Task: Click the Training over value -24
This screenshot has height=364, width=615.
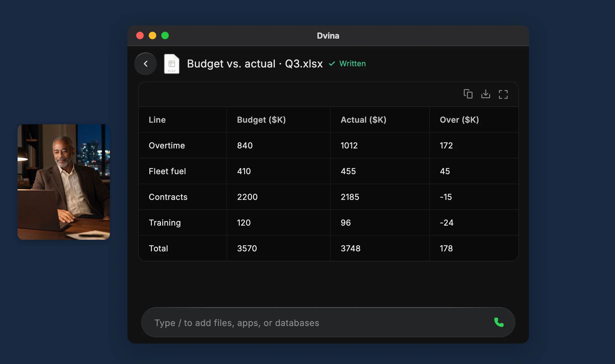Action: coord(447,222)
